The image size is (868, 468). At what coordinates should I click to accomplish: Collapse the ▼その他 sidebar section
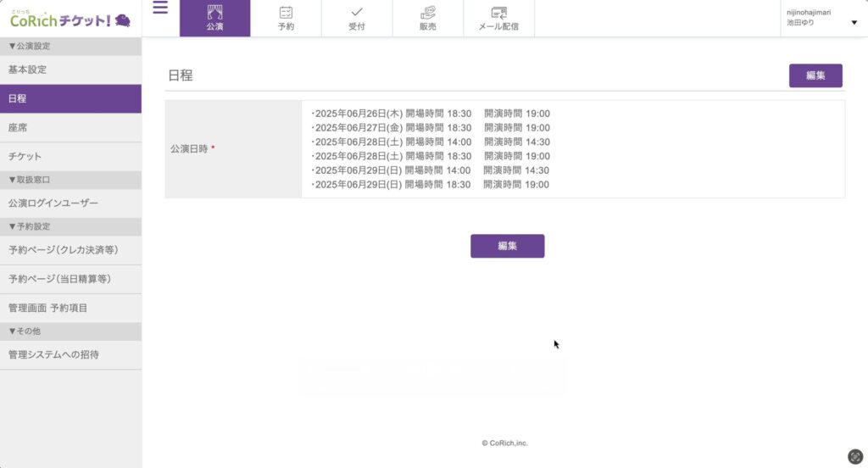click(x=25, y=331)
